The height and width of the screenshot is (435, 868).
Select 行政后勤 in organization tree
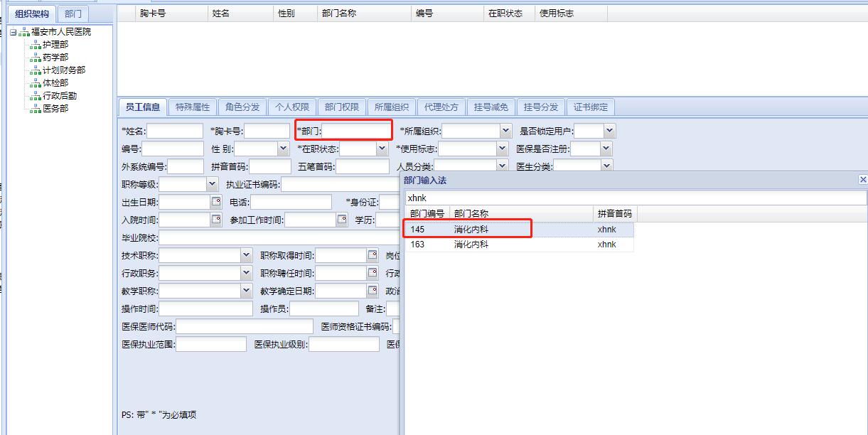coord(60,96)
